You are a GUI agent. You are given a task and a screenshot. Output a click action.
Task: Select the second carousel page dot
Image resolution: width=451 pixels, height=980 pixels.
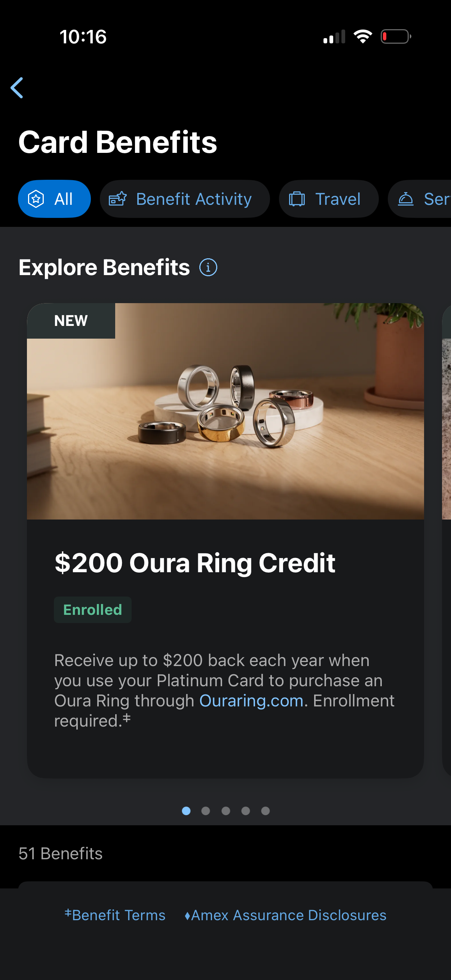point(206,811)
